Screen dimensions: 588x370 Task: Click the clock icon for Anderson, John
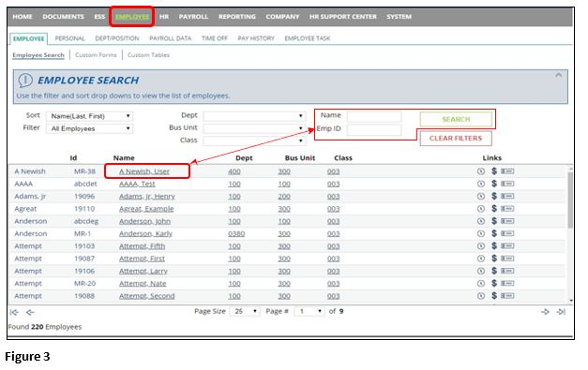point(481,221)
